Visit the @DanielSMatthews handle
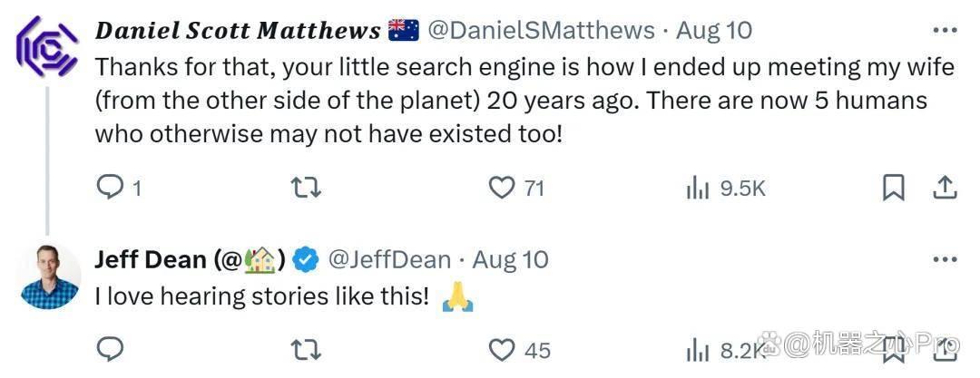 [x=541, y=30]
